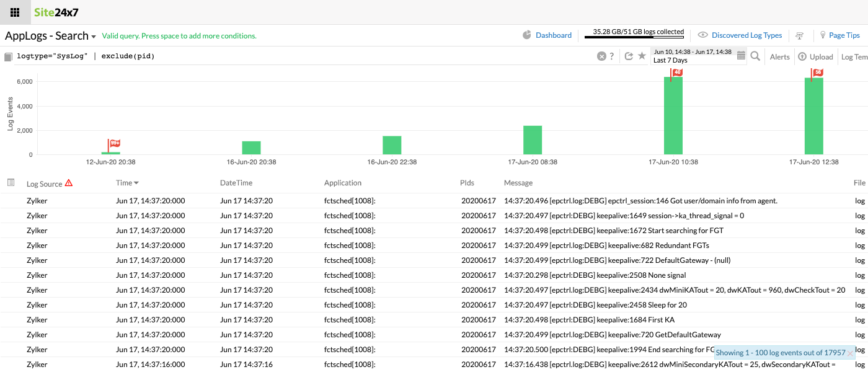
Task: Click the query help question mark
Action: [612, 56]
